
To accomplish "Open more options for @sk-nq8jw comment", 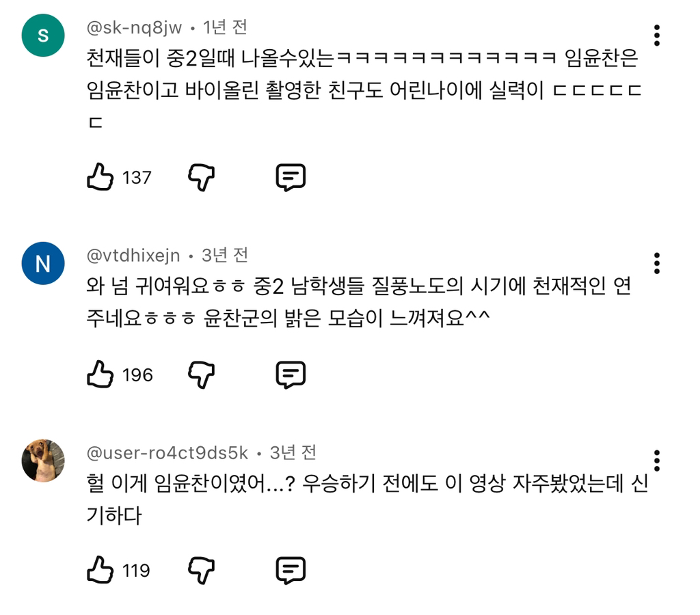I will coord(656,36).
